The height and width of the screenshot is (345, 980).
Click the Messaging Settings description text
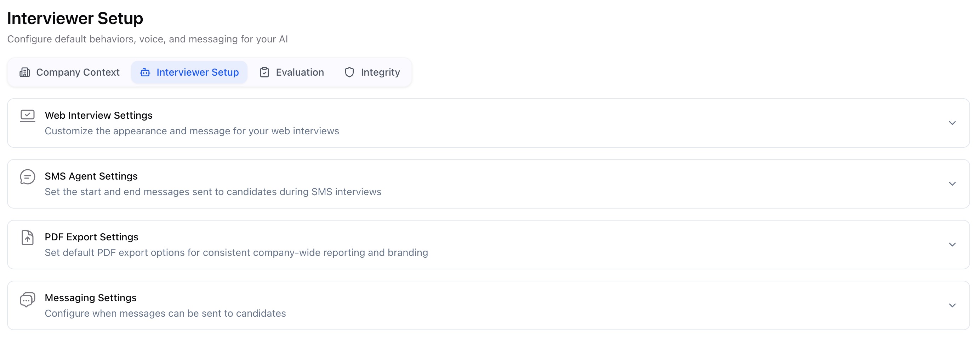[165, 314]
